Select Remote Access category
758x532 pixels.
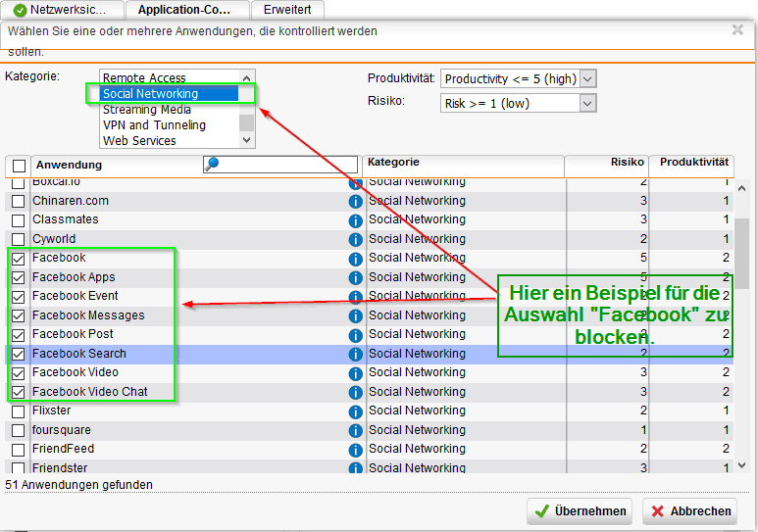pyautogui.click(x=144, y=77)
